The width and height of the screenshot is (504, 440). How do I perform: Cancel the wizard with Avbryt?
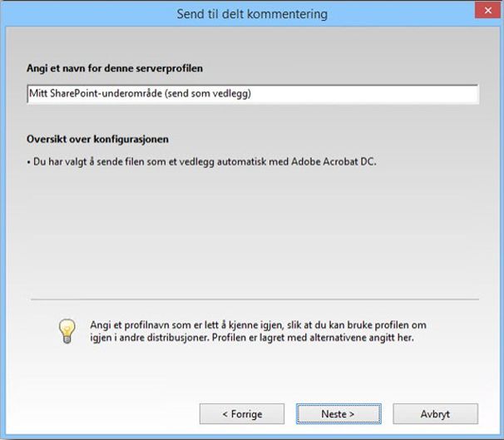click(435, 413)
